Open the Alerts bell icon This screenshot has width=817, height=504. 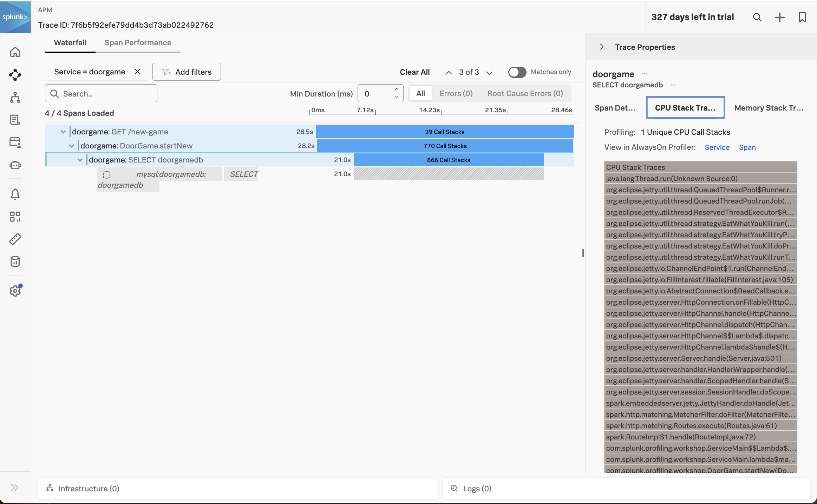pyautogui.click(x=15, y=194)
